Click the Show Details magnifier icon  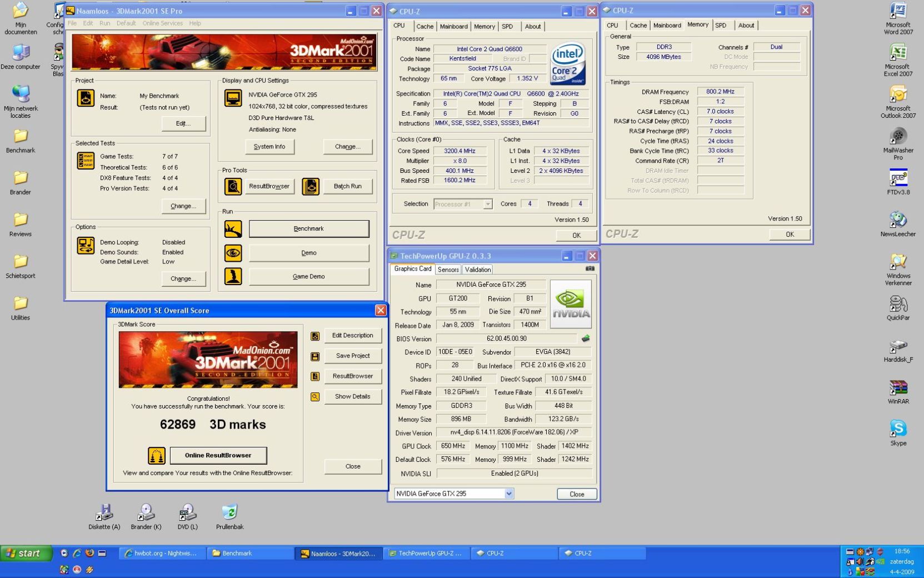(315, 397)
